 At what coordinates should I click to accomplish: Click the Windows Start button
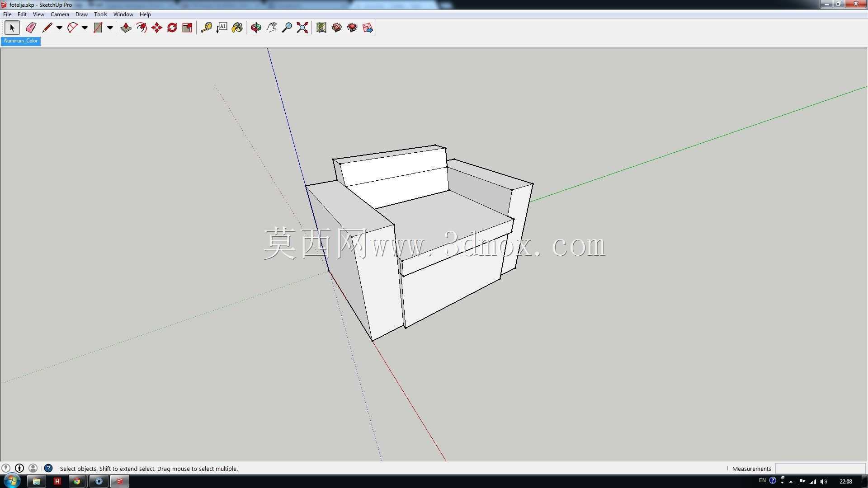click(x=12, y=481)
